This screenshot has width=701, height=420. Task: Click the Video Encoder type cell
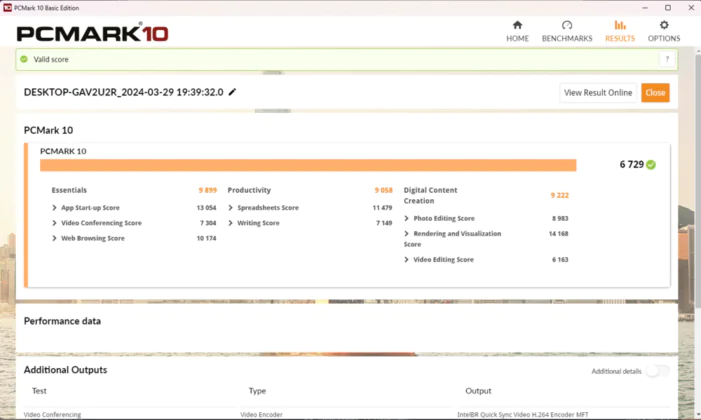pos(261,415)
